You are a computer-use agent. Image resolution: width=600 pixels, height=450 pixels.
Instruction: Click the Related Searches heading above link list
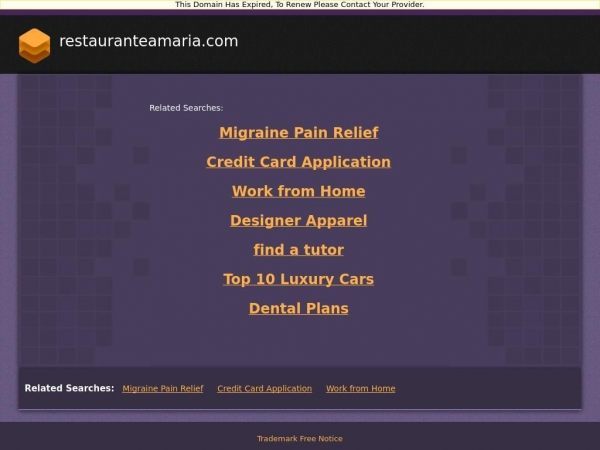point(186,108)
